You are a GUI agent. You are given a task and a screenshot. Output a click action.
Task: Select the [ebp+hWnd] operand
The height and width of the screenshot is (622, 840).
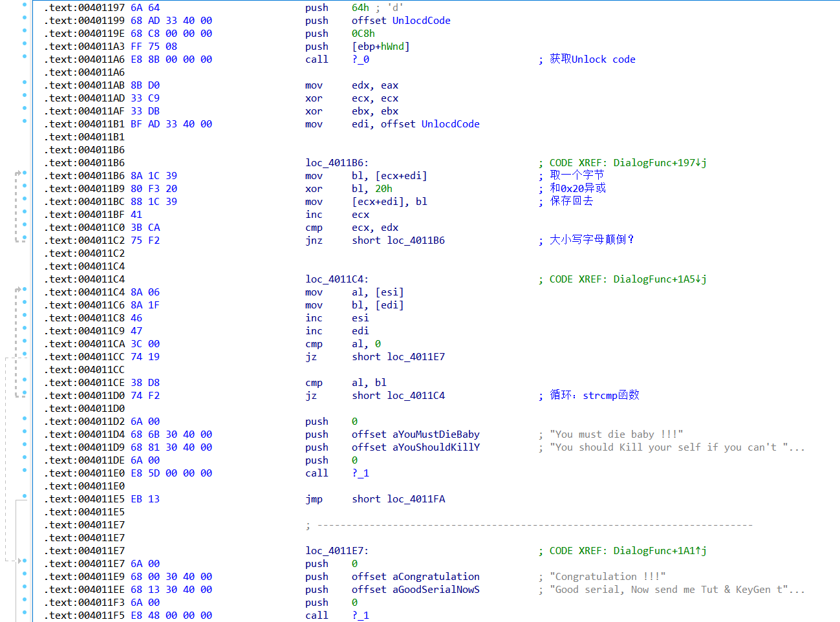(x=381, y=47)
